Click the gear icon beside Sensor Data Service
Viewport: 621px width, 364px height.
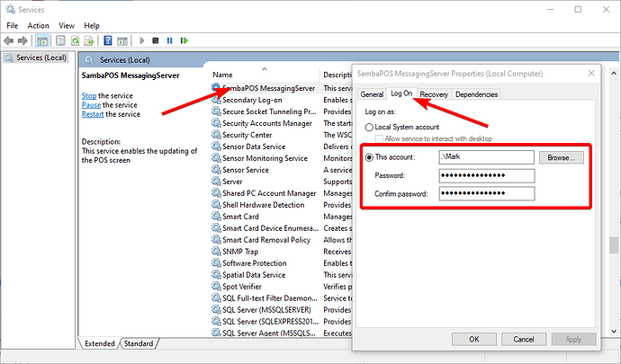click(216, 146)
